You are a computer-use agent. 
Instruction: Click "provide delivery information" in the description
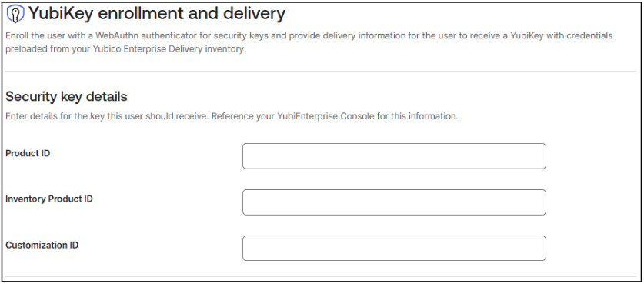coord(335,35)
